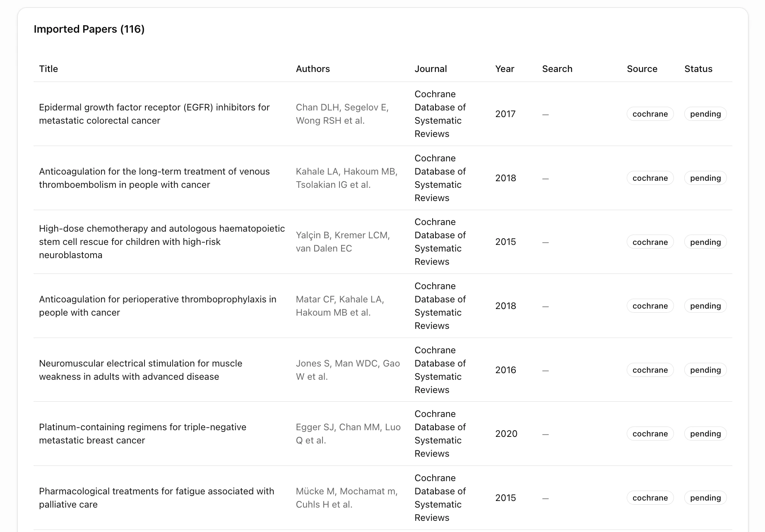Open the perioperative thromboprophylaxis paper title
Viewport: 765px width, 532px height.
tap(158, 306)
